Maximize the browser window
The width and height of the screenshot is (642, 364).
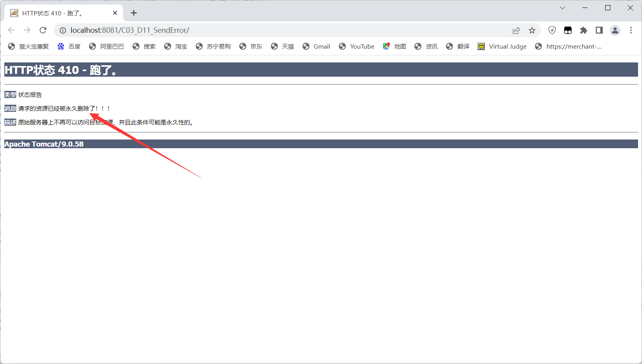pos(608,8)
